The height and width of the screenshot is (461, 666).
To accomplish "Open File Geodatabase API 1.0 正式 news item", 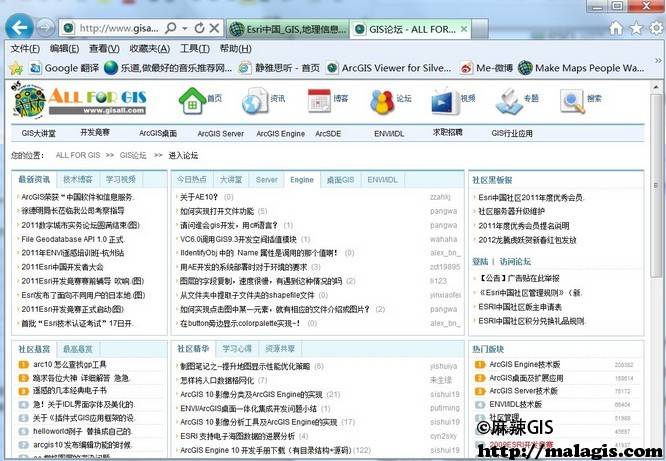I will pos(73,239).
